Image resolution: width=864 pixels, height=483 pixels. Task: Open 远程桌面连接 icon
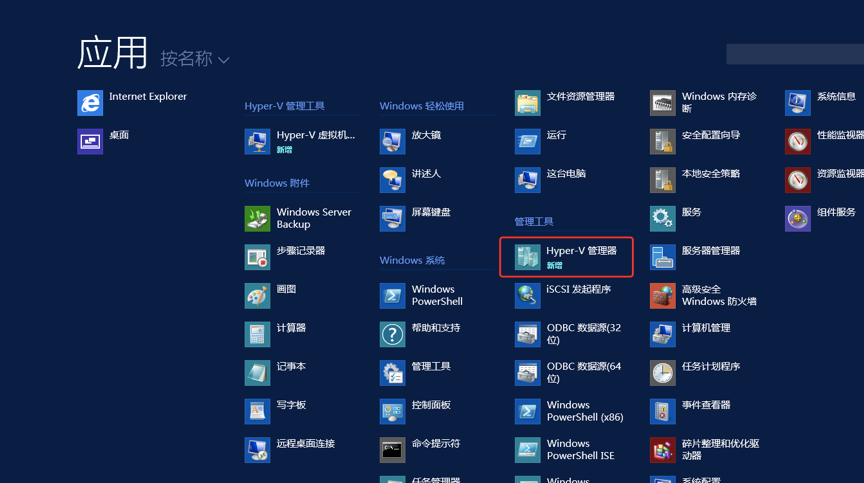click(257, 450)
